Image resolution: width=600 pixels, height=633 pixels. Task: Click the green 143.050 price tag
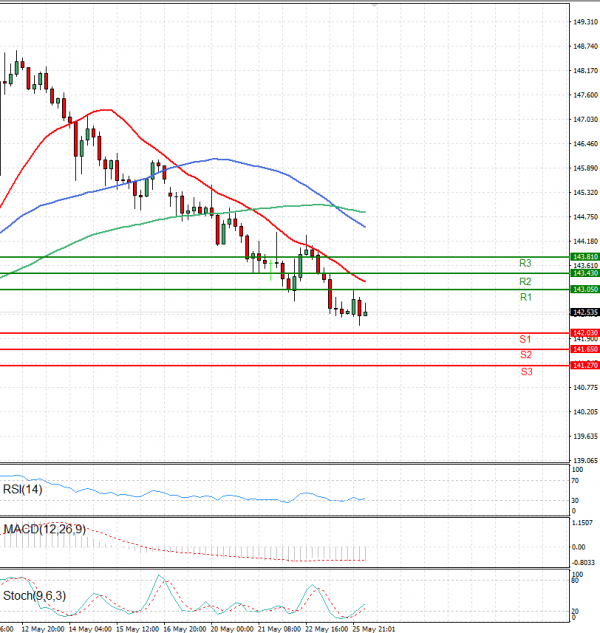click(x=584, y=289)
